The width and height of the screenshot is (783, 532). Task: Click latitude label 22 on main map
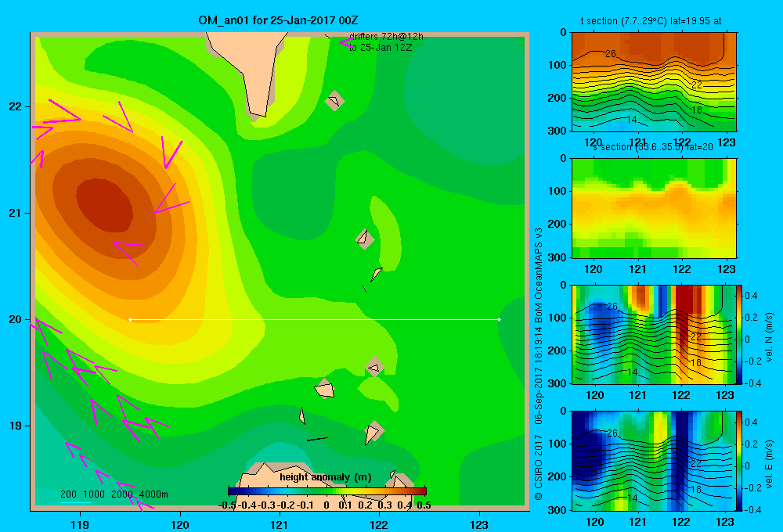coord(16,106)
